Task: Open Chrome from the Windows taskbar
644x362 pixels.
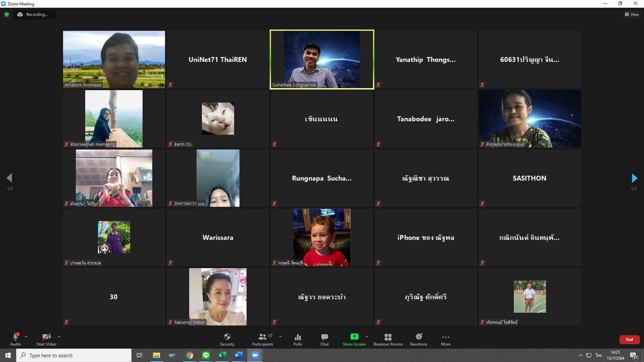Action: 190,355
